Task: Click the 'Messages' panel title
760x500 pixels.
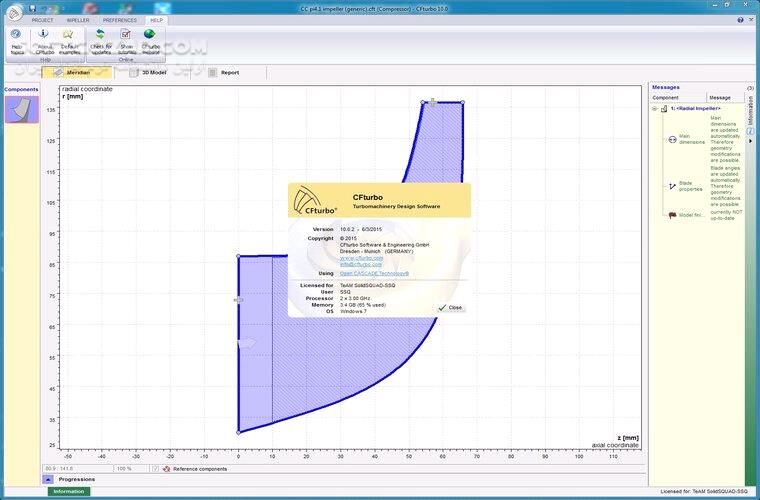Action: click(x=665, y=87)
